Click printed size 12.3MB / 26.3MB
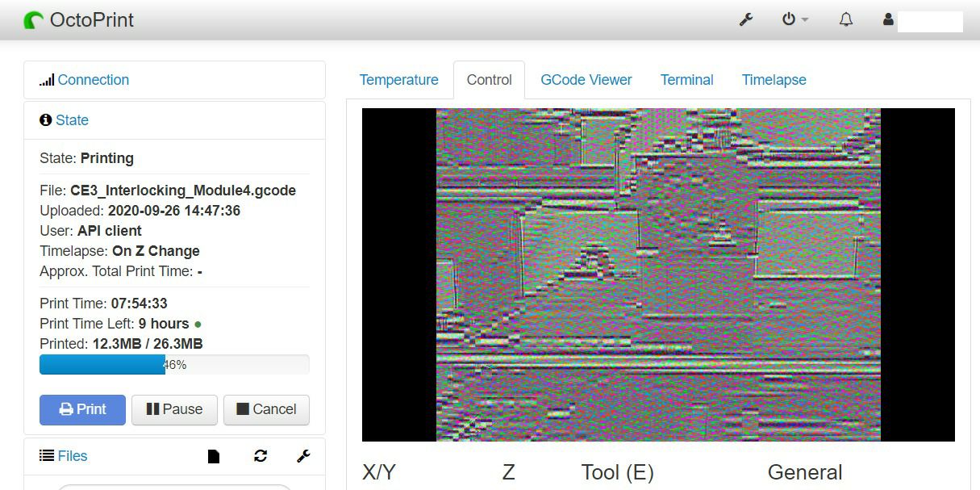This screenshot has height=490, width=980. click(x=148, y=344)
